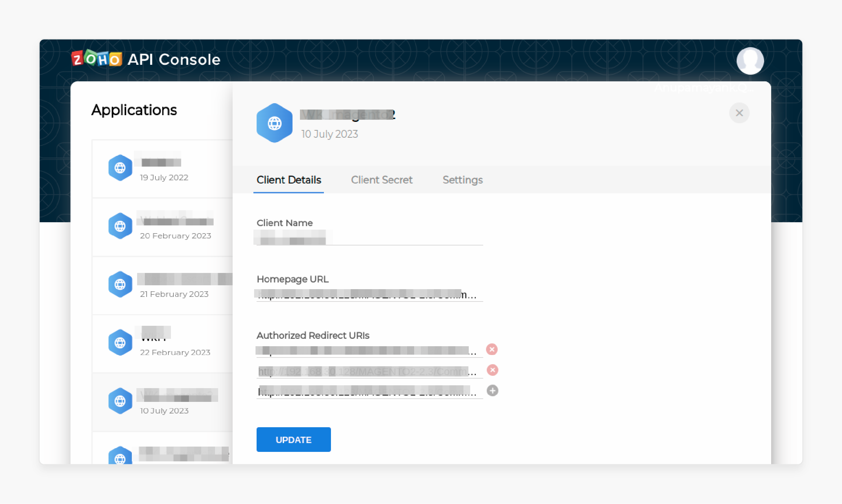Click the blue hexagon icon beside 10 July 2023 in the details header

click(x=274, y=123)
